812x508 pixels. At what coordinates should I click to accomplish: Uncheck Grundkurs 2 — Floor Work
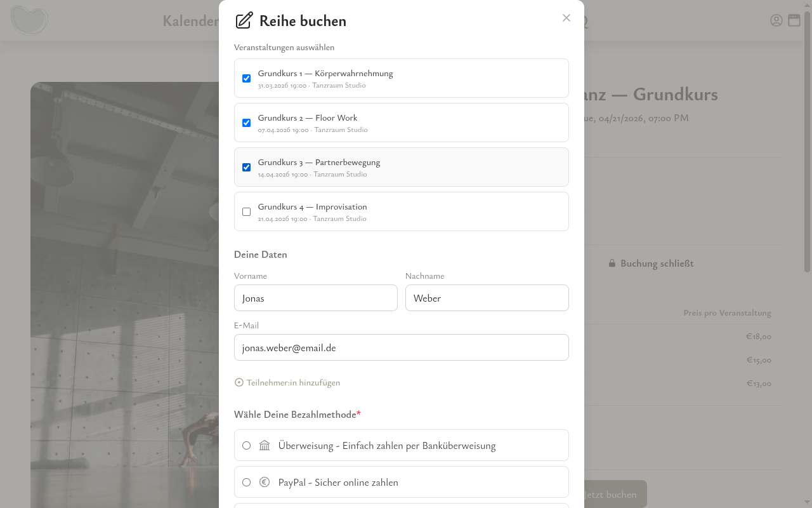coord(247,123)
